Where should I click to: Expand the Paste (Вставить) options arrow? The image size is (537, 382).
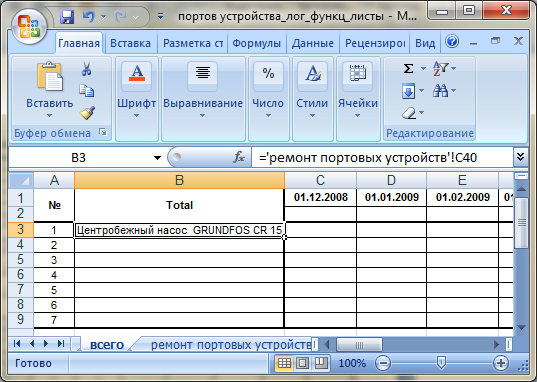pos(49,116)
